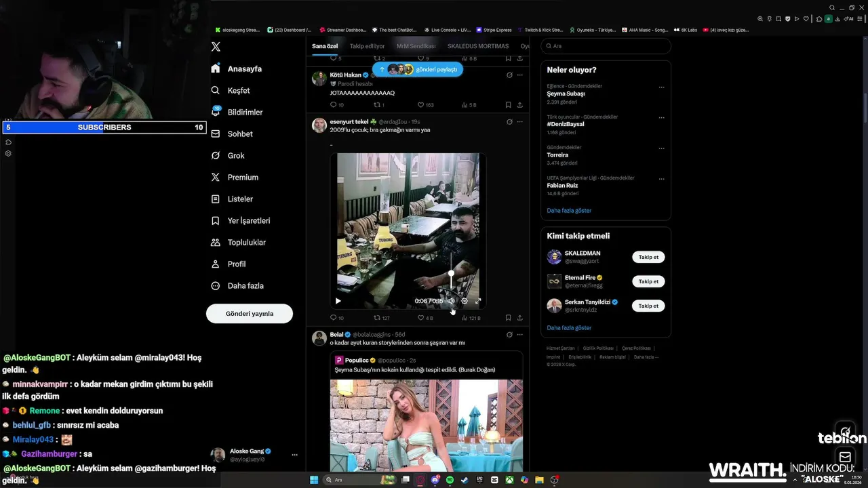Open more options for Fabian Ruiz trend
The width and height of the screenshot is (868, 488).
662,179
